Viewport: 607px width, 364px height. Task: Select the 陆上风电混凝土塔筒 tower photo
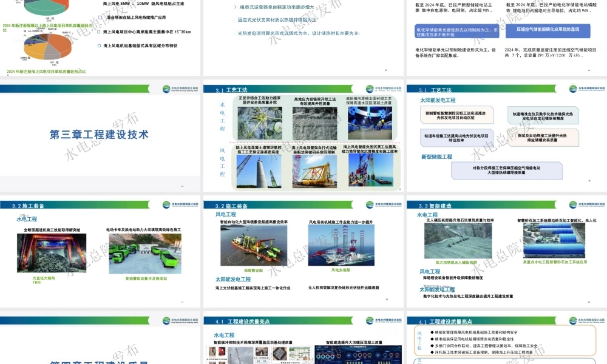click(260, 171)
